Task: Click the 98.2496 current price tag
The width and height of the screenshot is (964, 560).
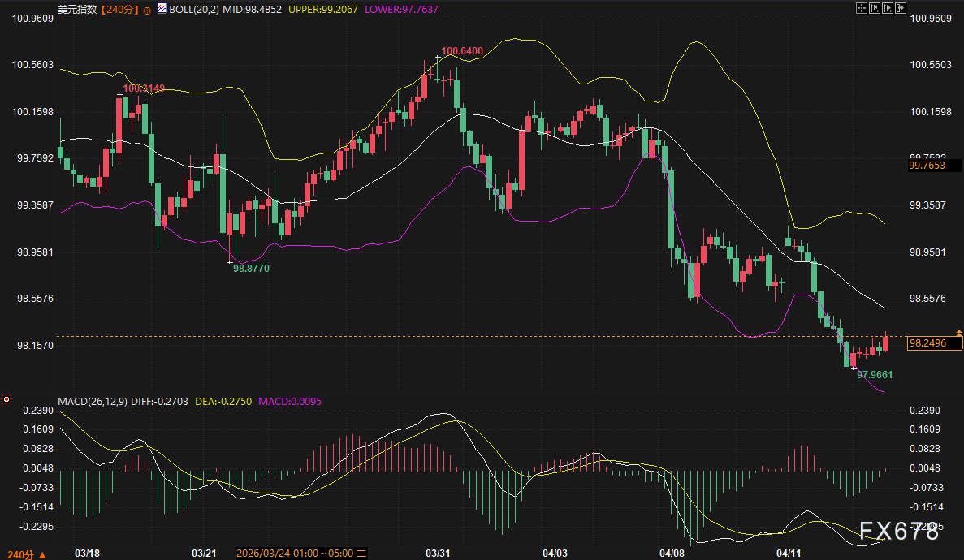Action: [x=934, y=343]
